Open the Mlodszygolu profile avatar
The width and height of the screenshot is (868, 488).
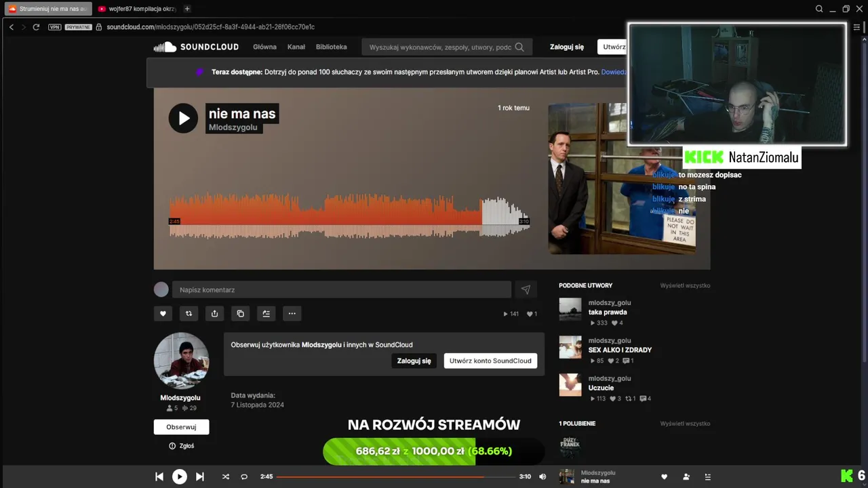pos(181,360)
